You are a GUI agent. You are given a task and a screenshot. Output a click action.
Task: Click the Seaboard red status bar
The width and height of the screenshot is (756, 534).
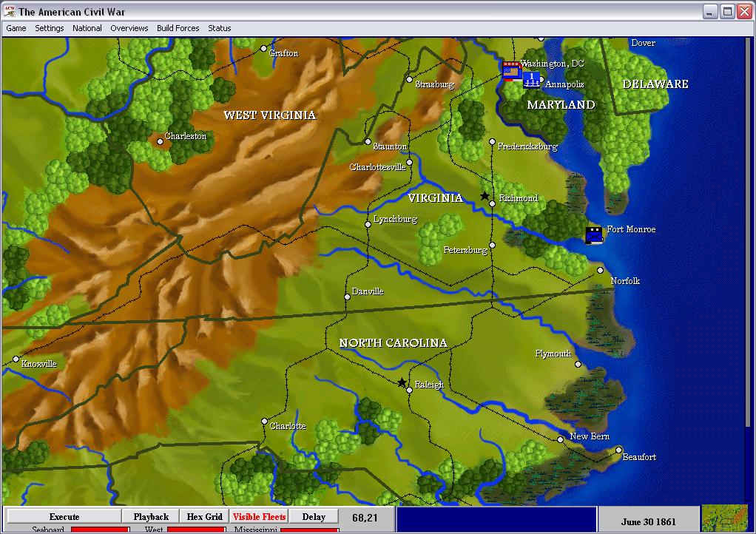(101, 530)
